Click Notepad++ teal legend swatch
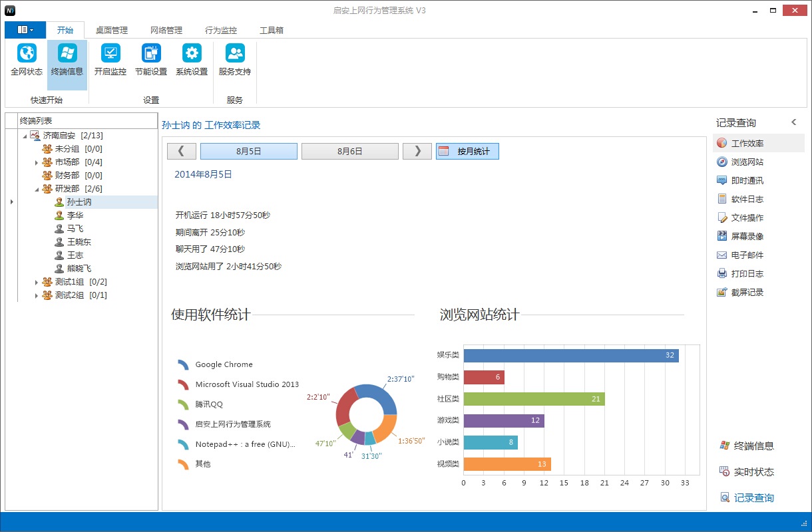812x532 pixels. pos(183,444)
